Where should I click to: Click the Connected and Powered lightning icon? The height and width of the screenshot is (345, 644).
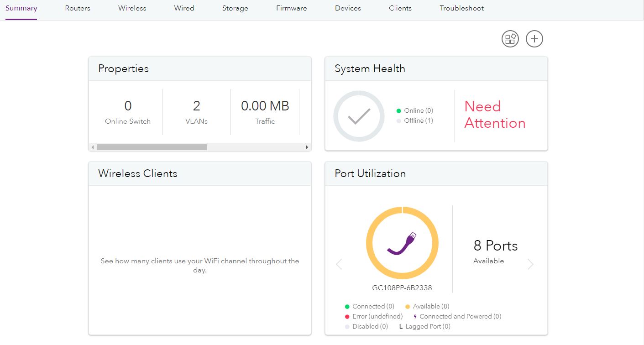[415, 316]
